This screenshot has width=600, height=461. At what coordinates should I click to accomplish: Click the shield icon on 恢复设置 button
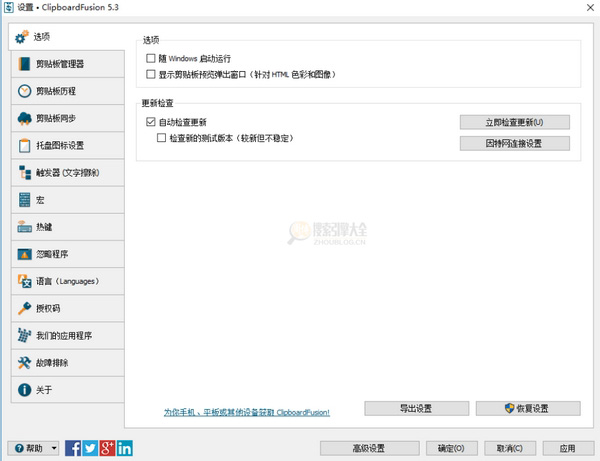point(509,408)
